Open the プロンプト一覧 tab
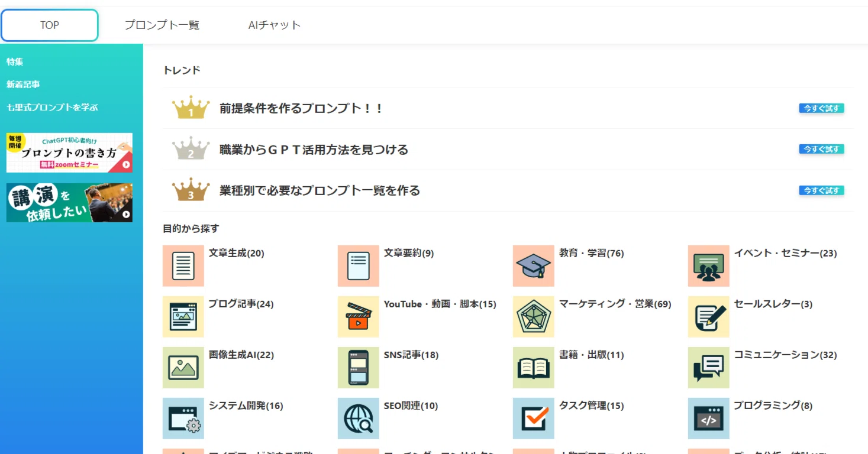The image size is (868, 454). (x=162, y=25)
